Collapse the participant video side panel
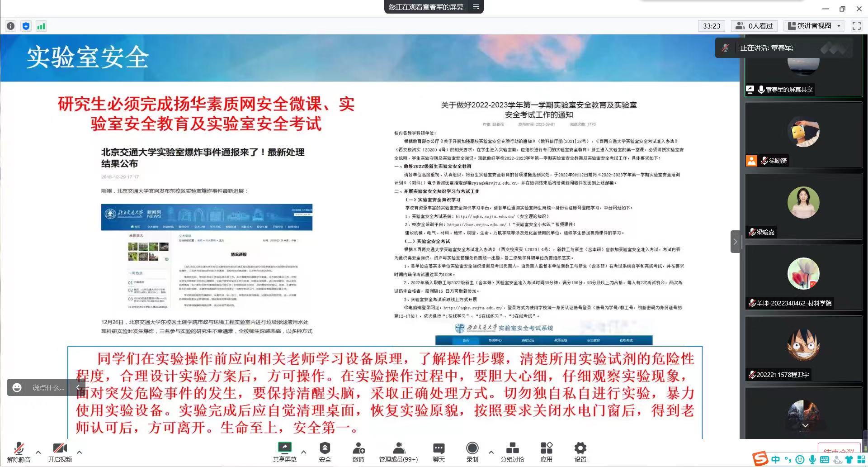The width and height of the screenshot is (868, 467). (735, 242)
